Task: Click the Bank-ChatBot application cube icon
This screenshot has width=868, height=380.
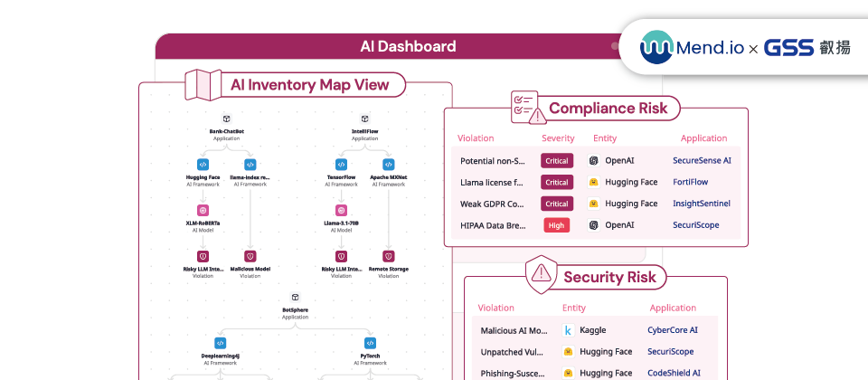Action: (x=226, y=119)
